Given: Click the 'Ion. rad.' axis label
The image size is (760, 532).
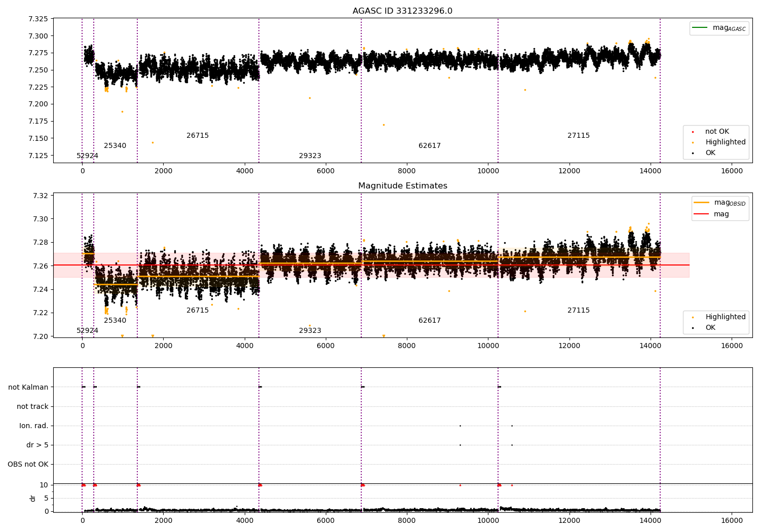Looking at the screenshot, I should coord(34,426).
